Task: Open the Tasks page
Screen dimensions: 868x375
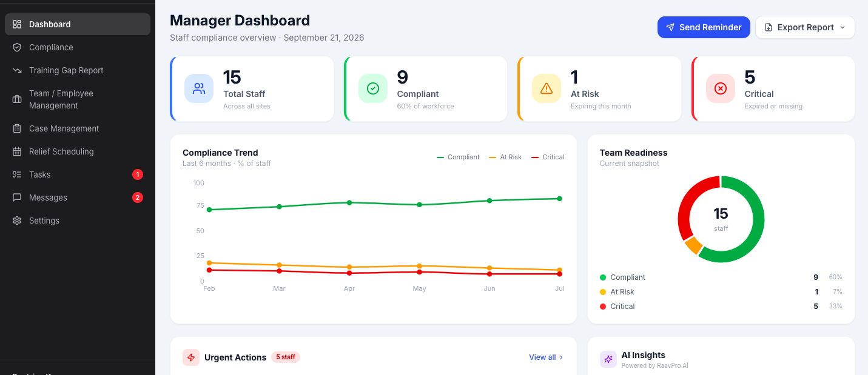Action: tap(78, 174)
